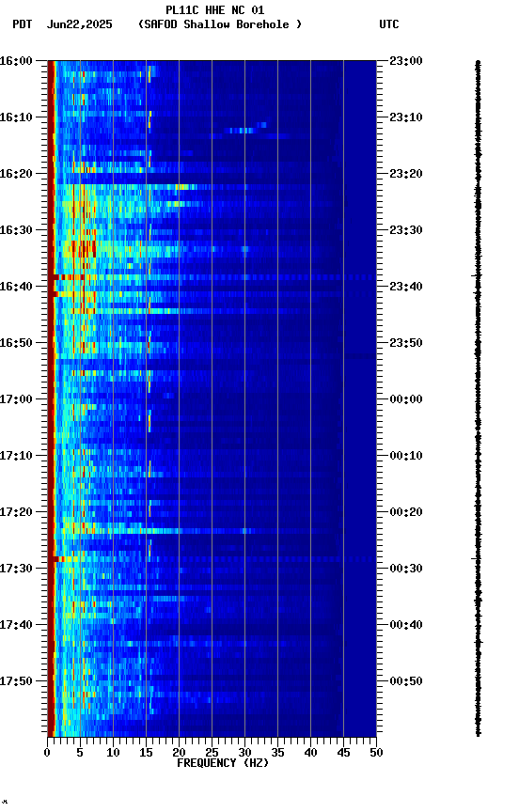
Task: Click the UTC time label 23:40
Action: (406, 287)
